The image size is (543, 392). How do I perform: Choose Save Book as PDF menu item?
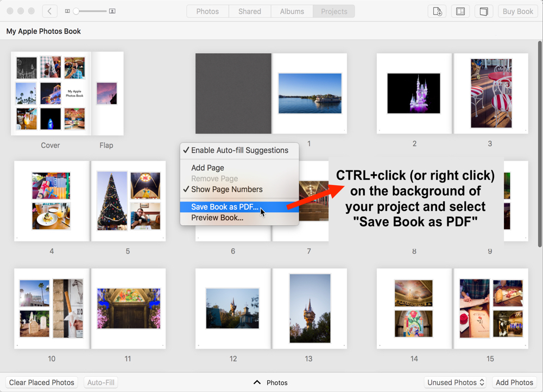225,207
